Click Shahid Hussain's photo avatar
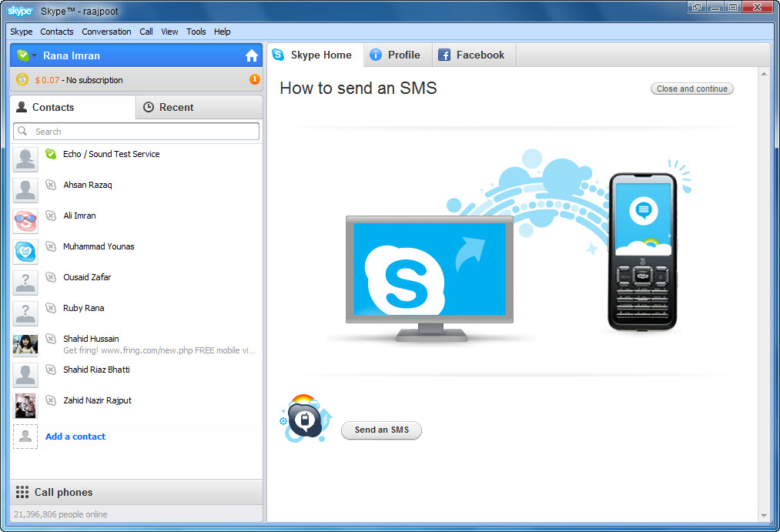The height and width of the screenshot is (532, 780). (25, 345)
